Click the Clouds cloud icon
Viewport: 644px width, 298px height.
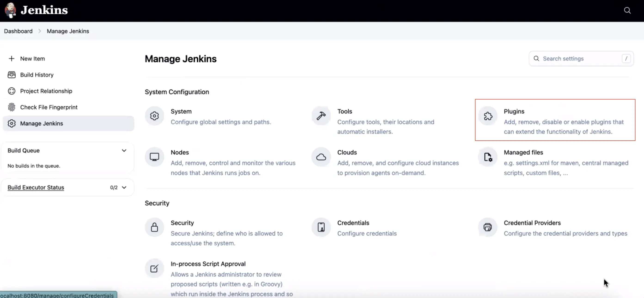[x=321, y=157]
